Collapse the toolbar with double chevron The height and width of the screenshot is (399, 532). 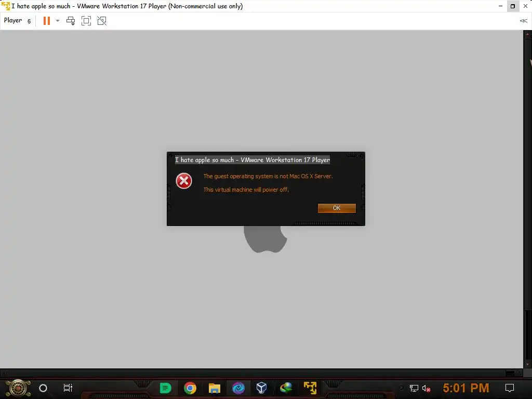point(524,21)
